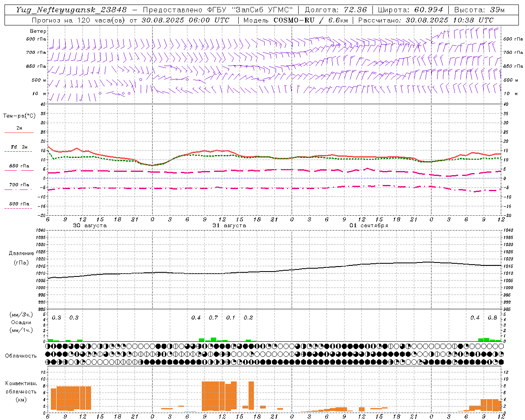Select the 31 августа date label

coord(229,226)
